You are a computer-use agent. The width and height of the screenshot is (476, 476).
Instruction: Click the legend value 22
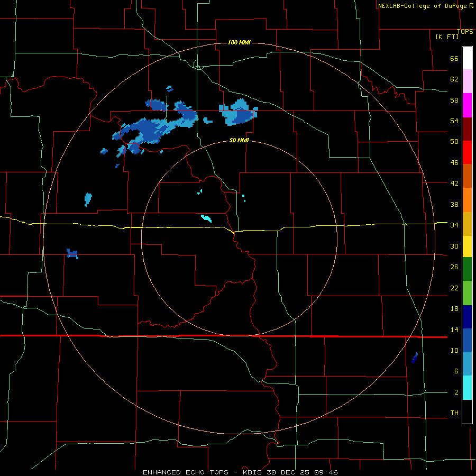click(x=454, y=288)
